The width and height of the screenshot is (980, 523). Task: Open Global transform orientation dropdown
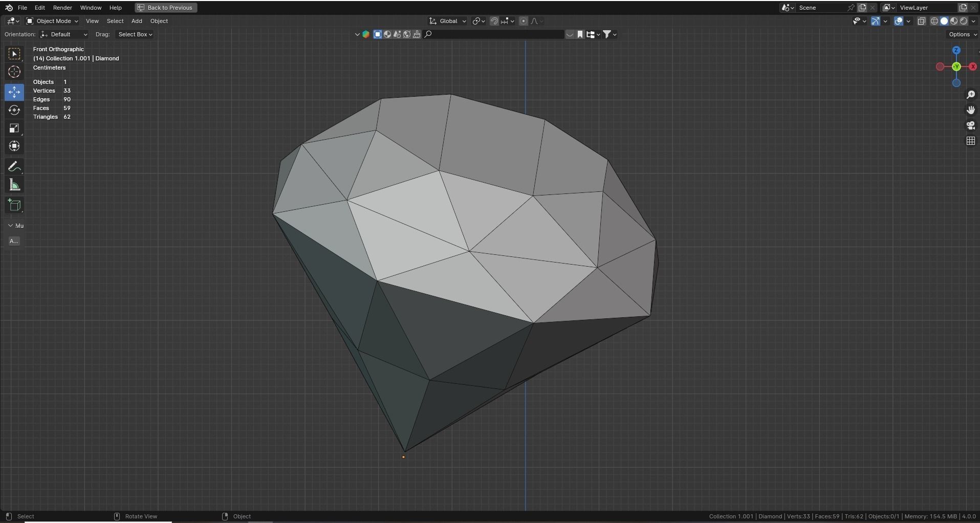click(448, 21)
